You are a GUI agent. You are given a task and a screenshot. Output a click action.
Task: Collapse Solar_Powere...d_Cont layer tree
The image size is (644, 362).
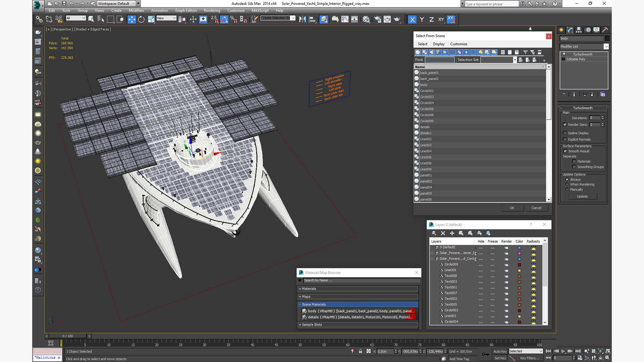click(432, 259)
